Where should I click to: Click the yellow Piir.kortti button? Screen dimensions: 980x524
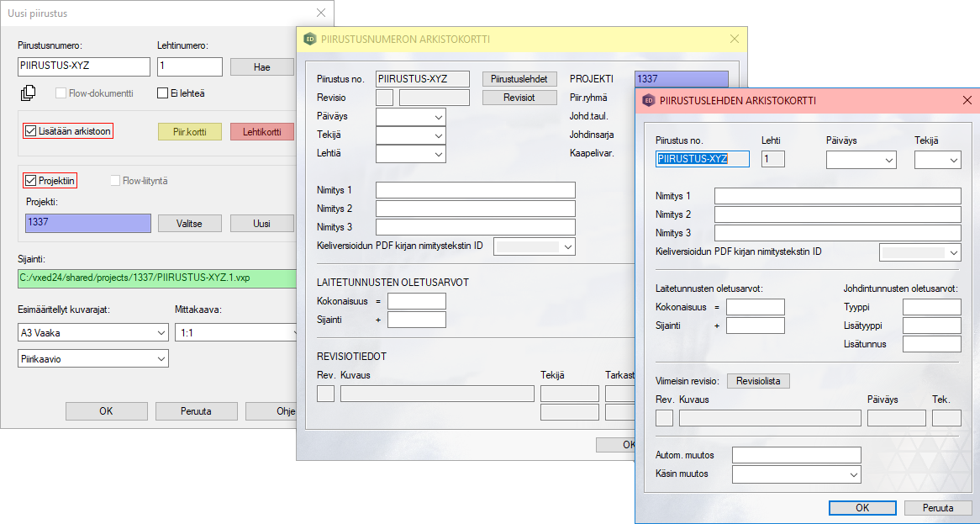point(190,132)
